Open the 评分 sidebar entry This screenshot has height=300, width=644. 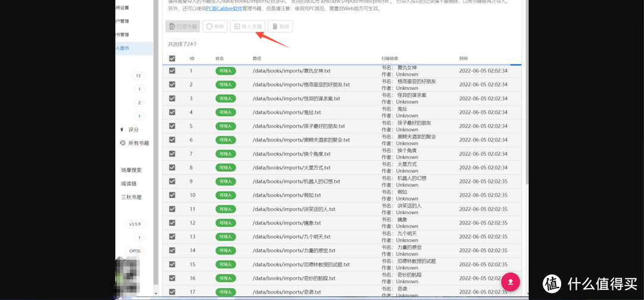134,129
